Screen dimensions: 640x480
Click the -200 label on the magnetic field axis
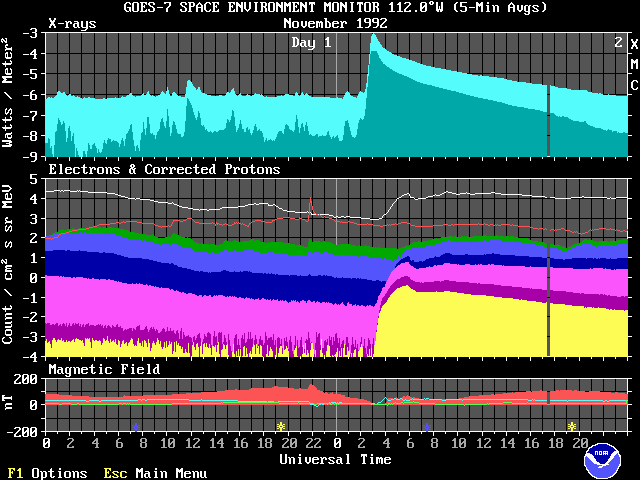tap(23, 432)
